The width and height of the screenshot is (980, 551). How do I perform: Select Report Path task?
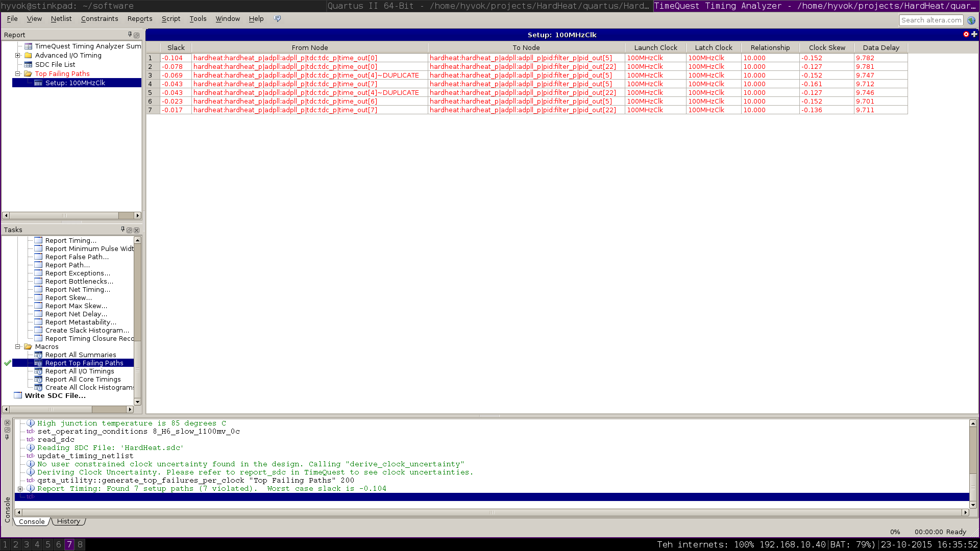pyautogui.click(x=67, y=265)
